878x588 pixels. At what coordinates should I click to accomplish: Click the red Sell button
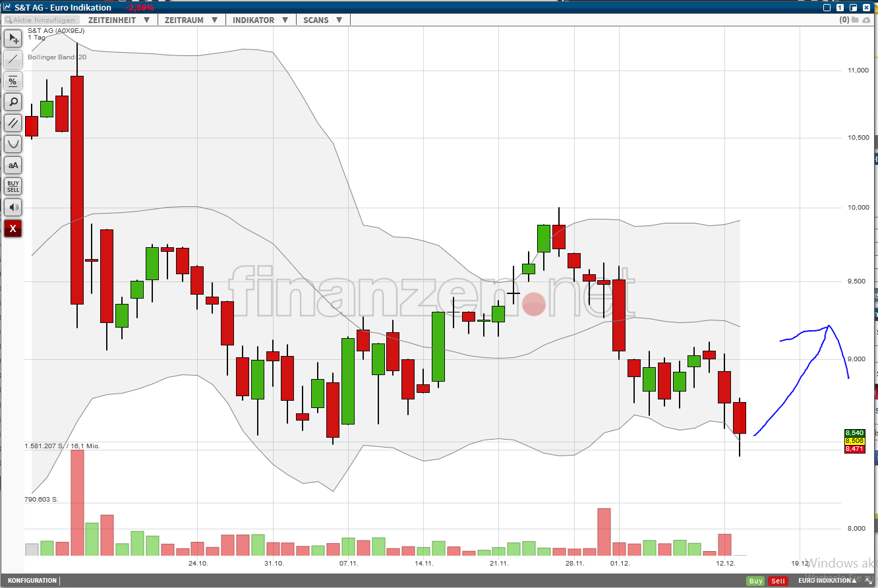(778, 581)
